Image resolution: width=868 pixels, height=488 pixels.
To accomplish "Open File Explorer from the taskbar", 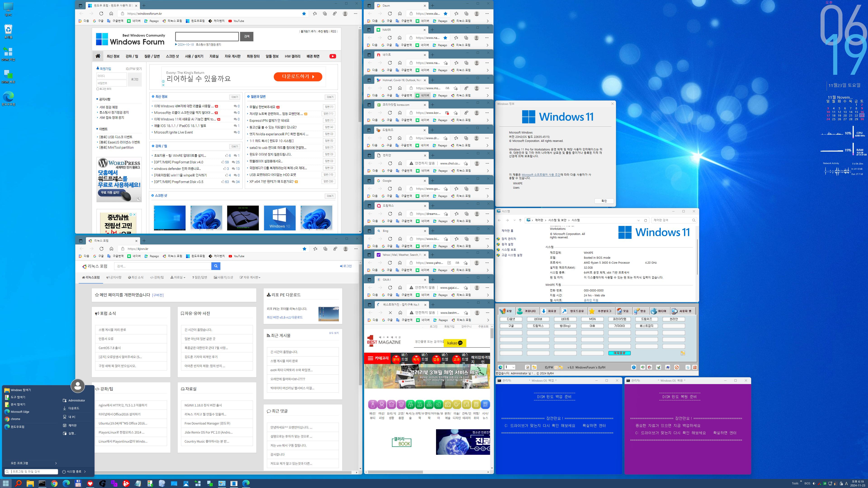I will [x=30, y=483].
